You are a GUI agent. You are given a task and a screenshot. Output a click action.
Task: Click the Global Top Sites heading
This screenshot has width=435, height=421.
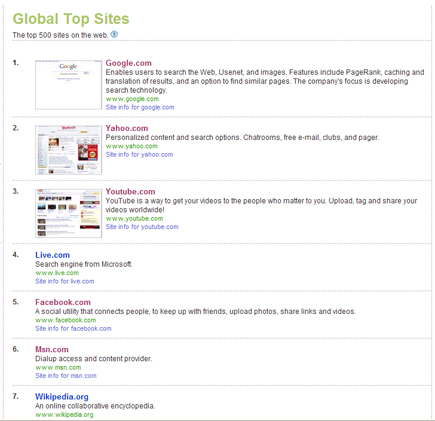point(71,19)
